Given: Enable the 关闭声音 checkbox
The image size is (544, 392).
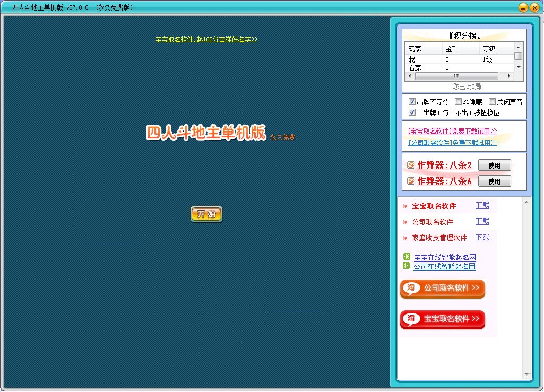Looking at the screenshot, I should 492,102.
